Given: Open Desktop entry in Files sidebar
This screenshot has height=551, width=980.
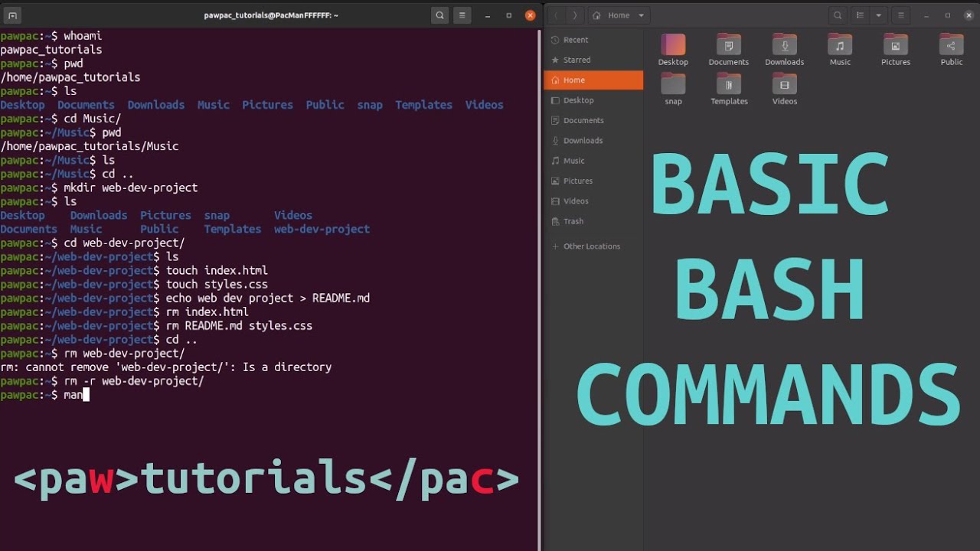Looking at the screenshot, I should click(x=593, y=100).
